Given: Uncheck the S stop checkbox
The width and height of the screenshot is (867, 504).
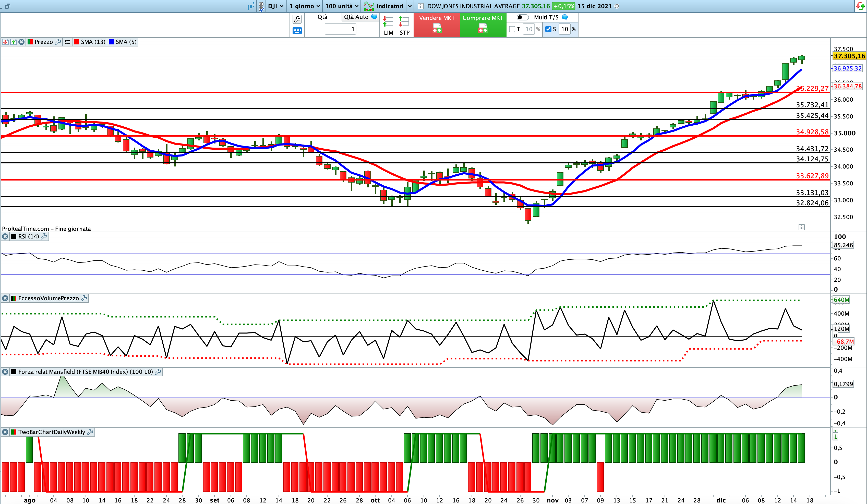Looking at the screenshot, I should pyautogui.click(x=548, y=29).
